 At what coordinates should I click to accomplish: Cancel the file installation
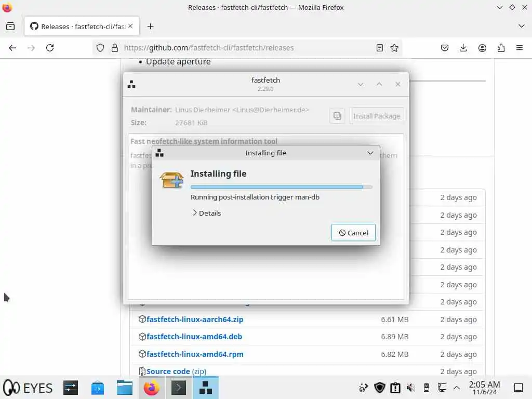click(353, 232)
